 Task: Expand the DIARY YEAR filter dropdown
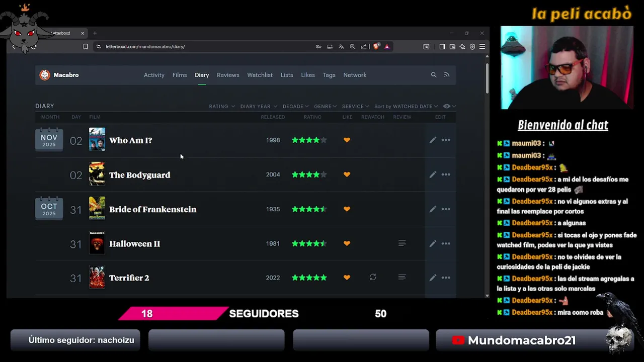click(x=259, y=106)
